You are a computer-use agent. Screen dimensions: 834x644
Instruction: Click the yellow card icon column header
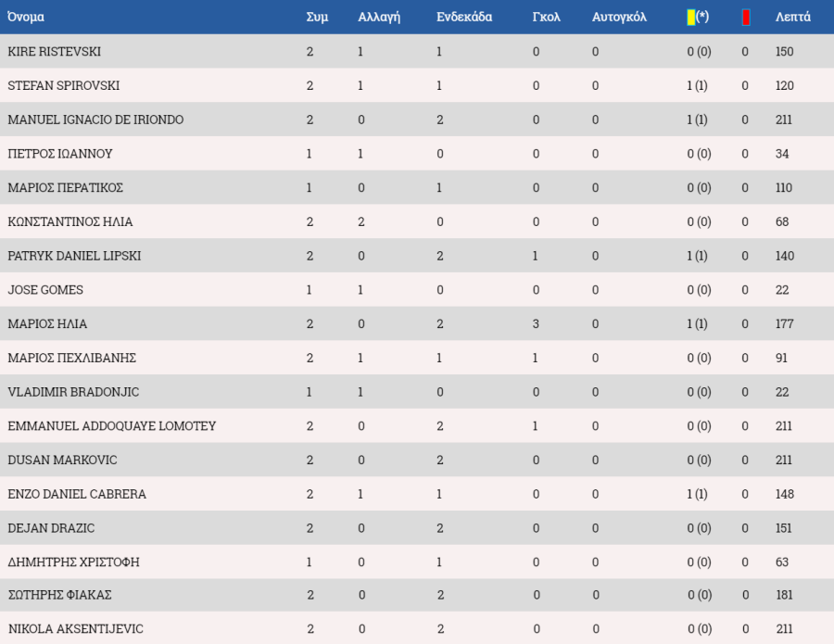[x=697, y=17]
